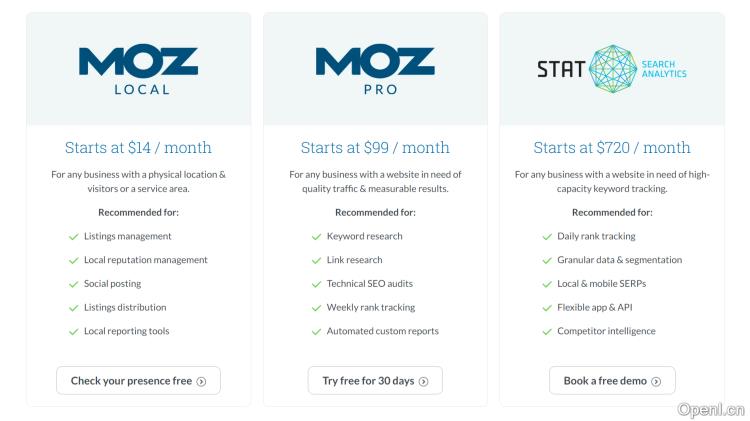750x421 pixels.
Task: Click the checkmark next to Social posting
Action: click(73, 284)
